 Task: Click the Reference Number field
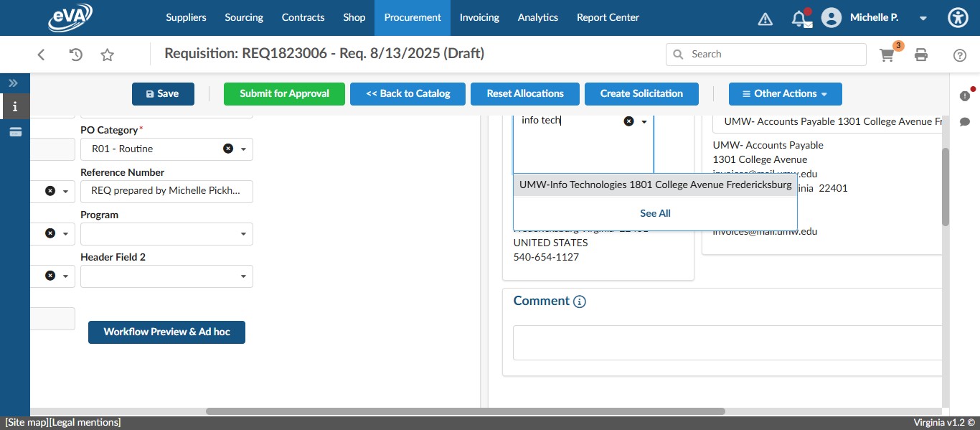tap(166, 191)
